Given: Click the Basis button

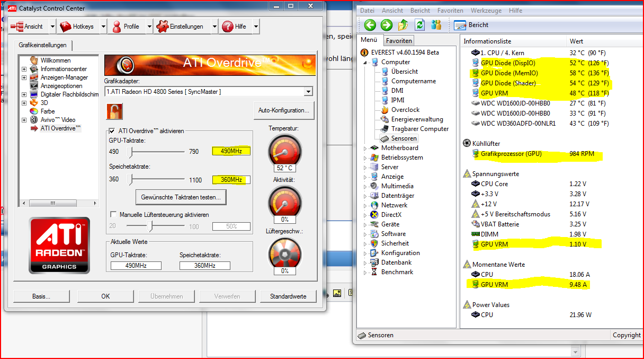Looking at the screenshot, I should (x=41, y=296).
